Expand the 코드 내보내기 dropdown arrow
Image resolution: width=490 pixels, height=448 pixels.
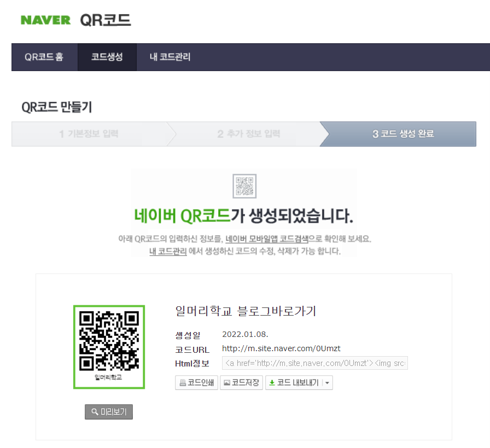[x=327, y=383]
